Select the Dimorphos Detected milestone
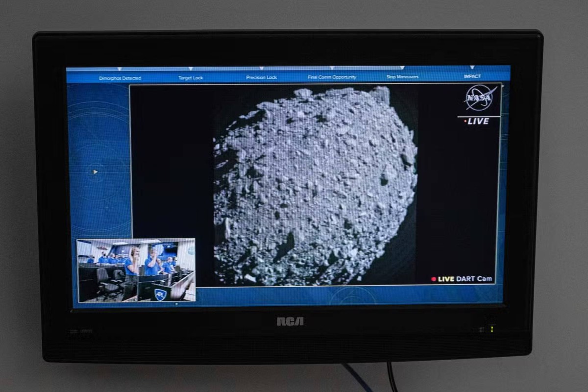This screenshot has height=392, width=588. pos(120,78)
